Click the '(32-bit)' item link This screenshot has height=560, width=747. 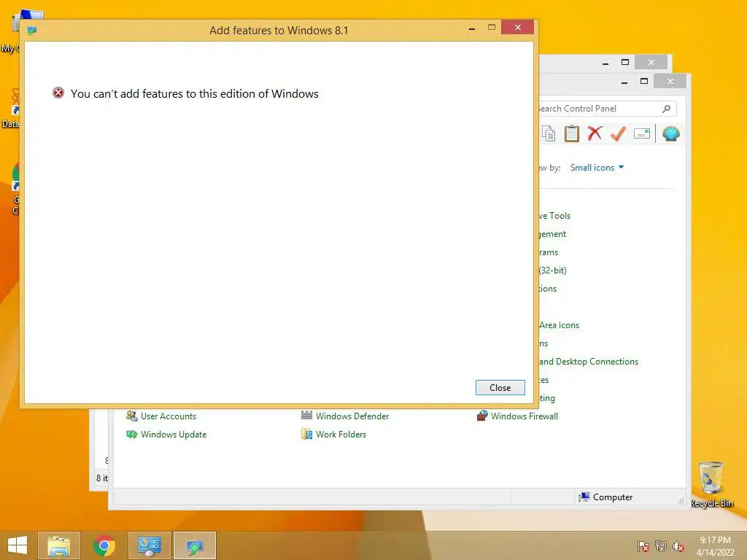pos(553,271)
